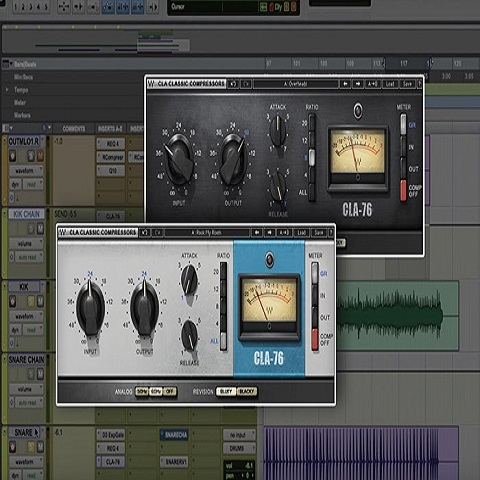Click Load button in black CLA-76

coord(390,84)
